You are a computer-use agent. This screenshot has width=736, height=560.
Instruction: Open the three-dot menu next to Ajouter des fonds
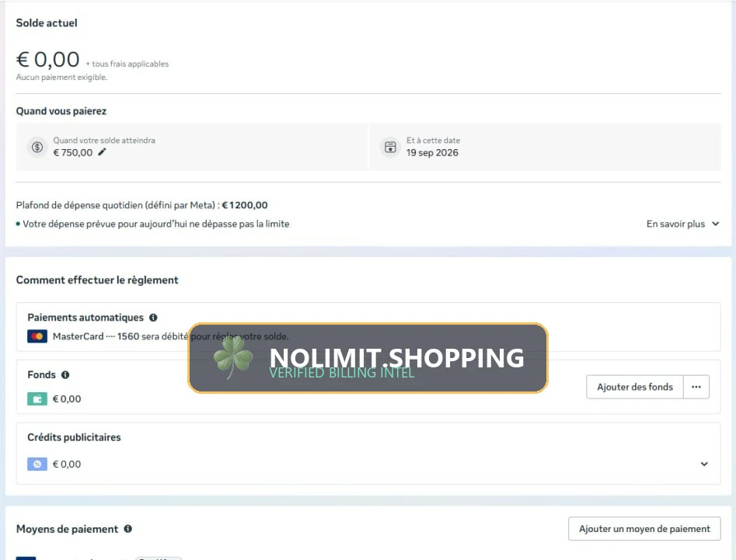pyautogui.click(x=696, y=387)
